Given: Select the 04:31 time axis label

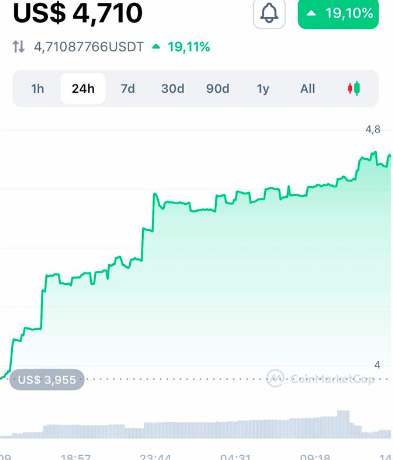Looking at the screenshot, I should click(x=235, y=457).
